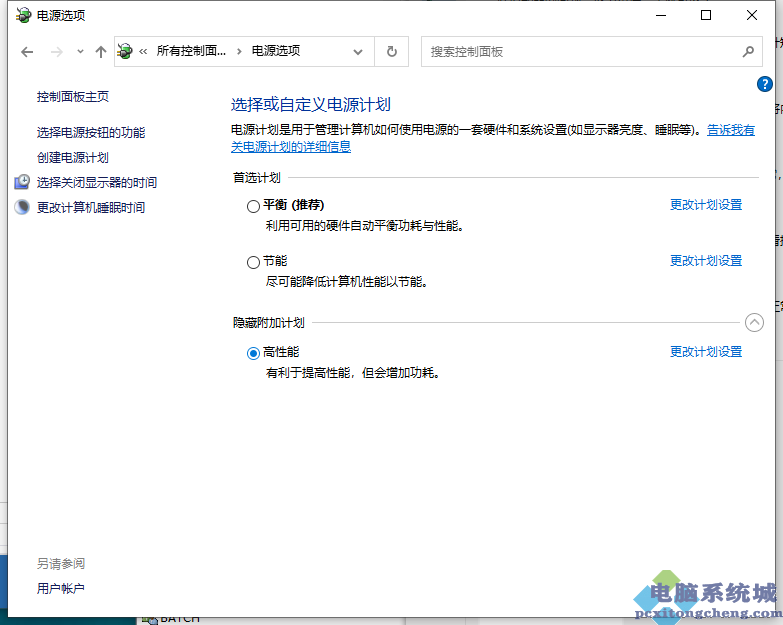This screenshot has height=625, width=783.
Task: Click the Up one level arrow
Action: (x=100, y=52)
